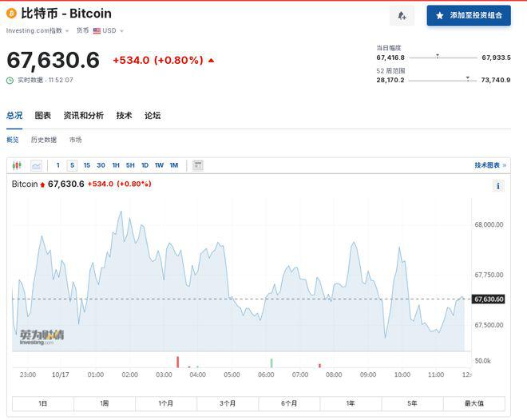Click the 10/17 date label on x-axis
This screenshot has width=527, height=420.
[61, 374]
